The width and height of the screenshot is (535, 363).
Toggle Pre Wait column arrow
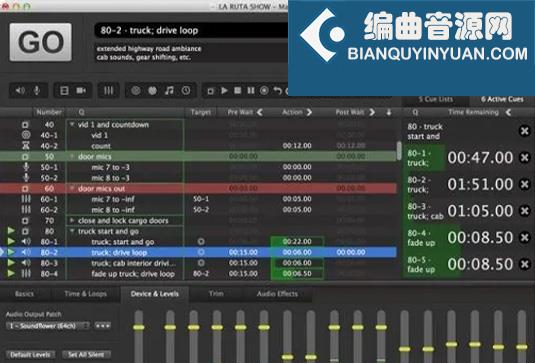[x=260, y=112]
